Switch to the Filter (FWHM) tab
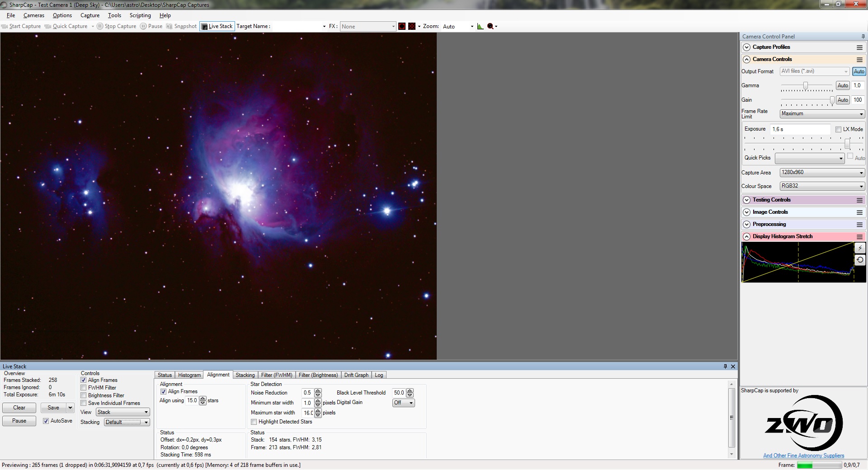868x470 pixels. 277,375
